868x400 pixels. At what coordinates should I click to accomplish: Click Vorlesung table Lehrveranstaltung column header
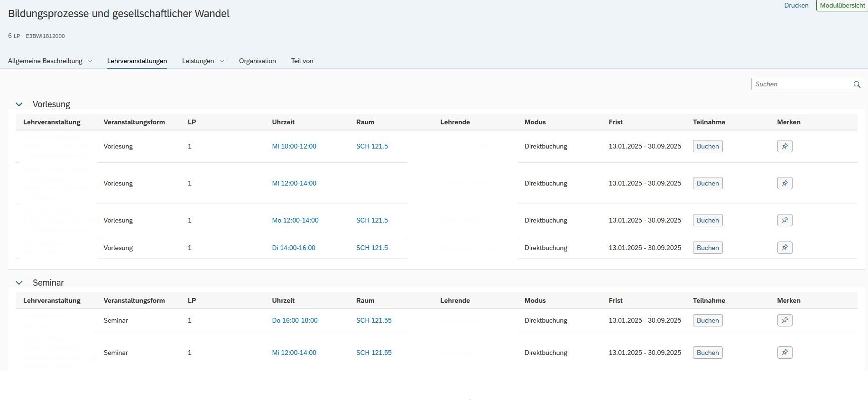tap(52, 122)
